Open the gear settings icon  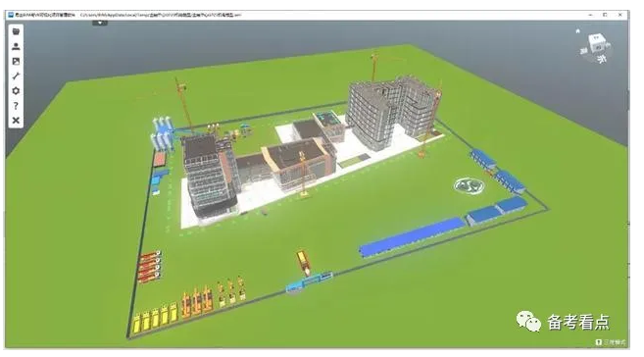[x=16, y=91]
